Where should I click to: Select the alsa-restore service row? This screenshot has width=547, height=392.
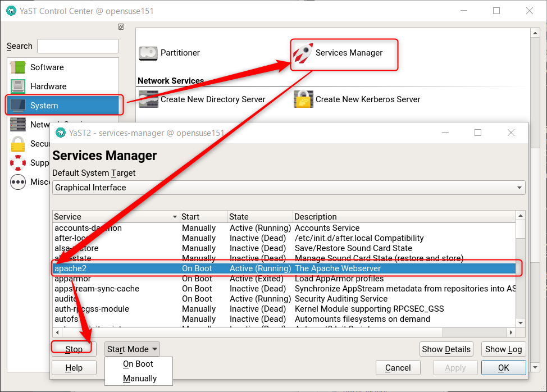click(284, 248)
